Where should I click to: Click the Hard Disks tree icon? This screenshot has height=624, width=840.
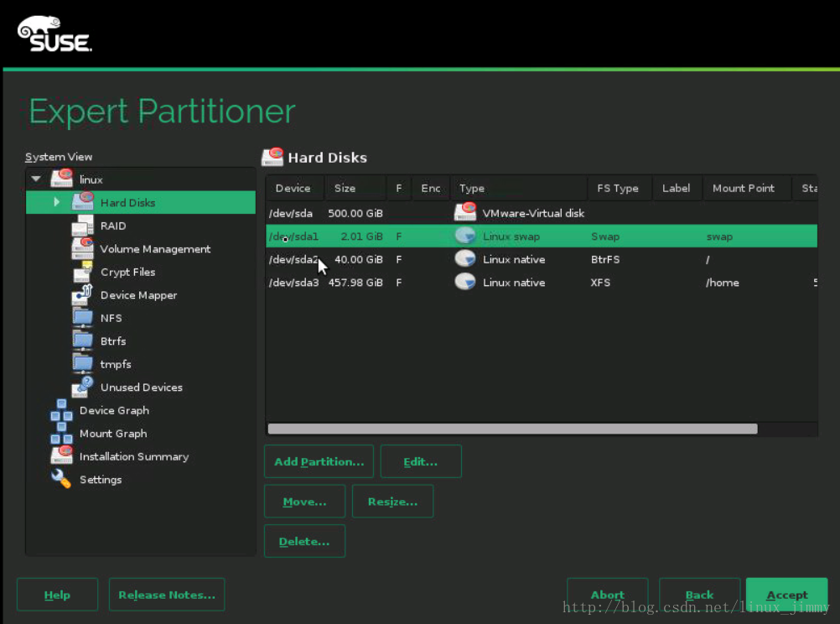pyautogui.click(x=82, y=201)
